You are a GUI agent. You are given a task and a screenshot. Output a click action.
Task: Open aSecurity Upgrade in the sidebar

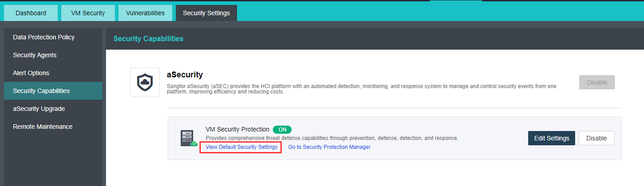[x=39, y=109]
